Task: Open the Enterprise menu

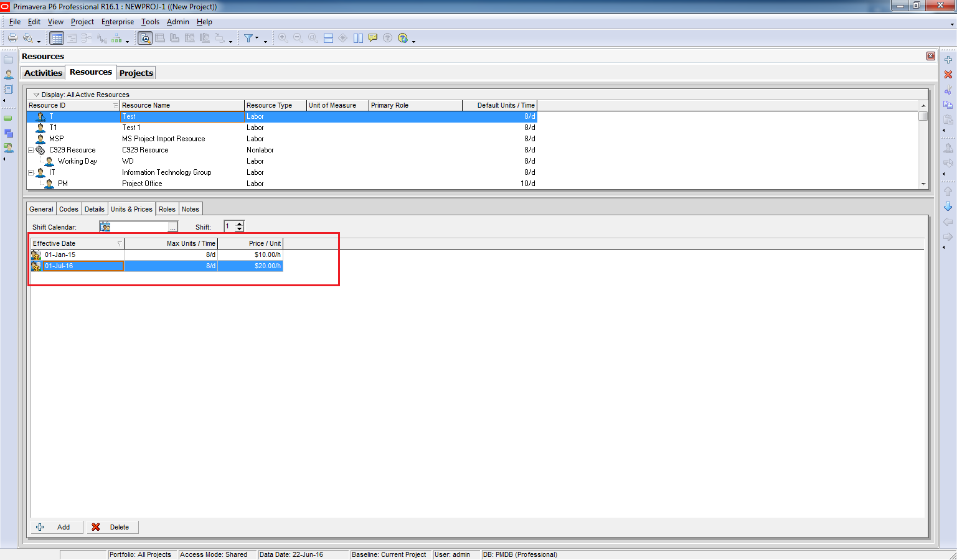Action: [x=117, y=22]
